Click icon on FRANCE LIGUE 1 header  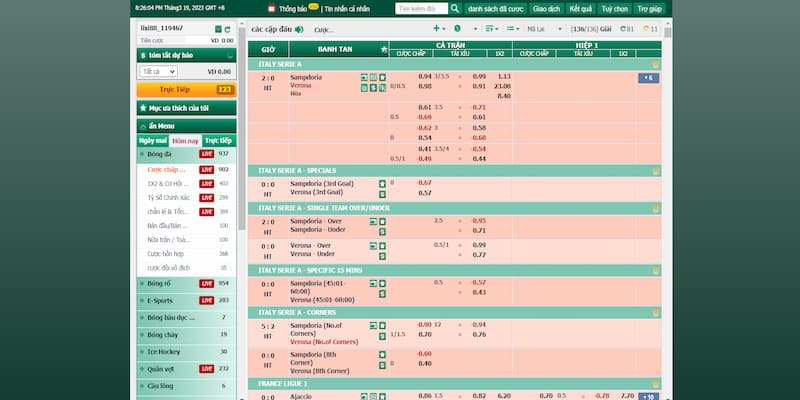coord(656,384)
